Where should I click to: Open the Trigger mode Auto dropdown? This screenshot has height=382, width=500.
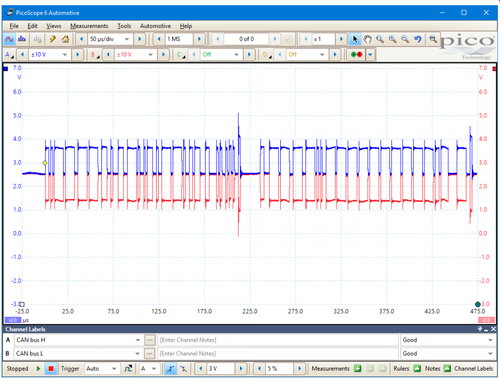click(x=101, y=369)
